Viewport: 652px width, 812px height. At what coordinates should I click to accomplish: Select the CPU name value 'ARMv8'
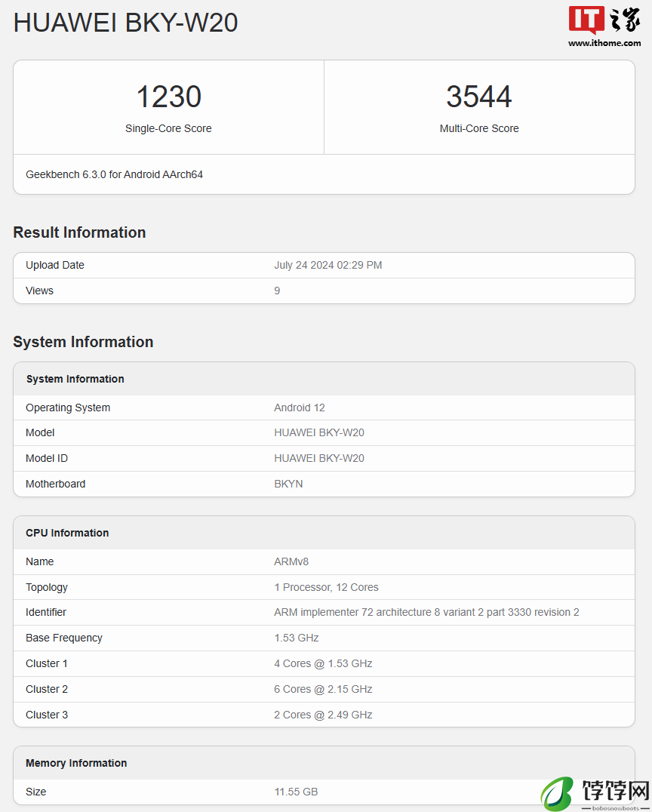291,561
